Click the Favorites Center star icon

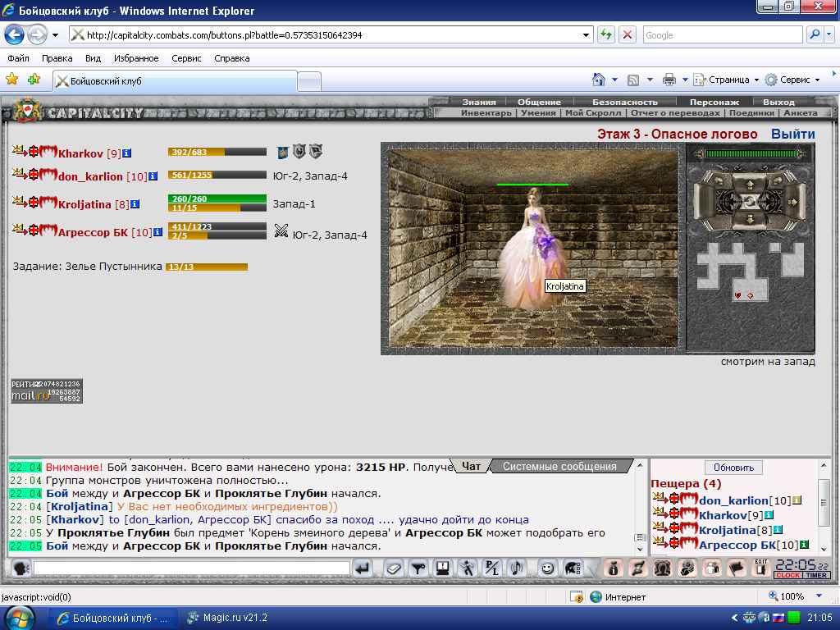pos(11,80)
